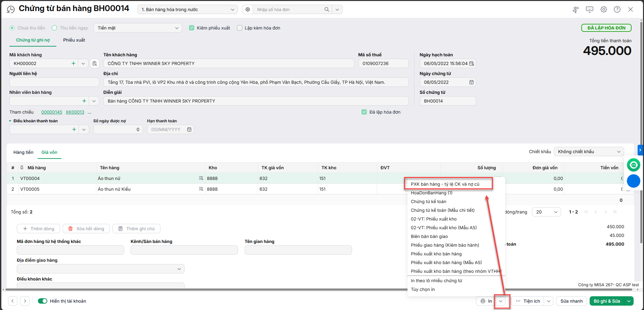Open customer lookup icon beside Mã khách hàng
This screenshot has width=644, height=310.
(95, 63)
